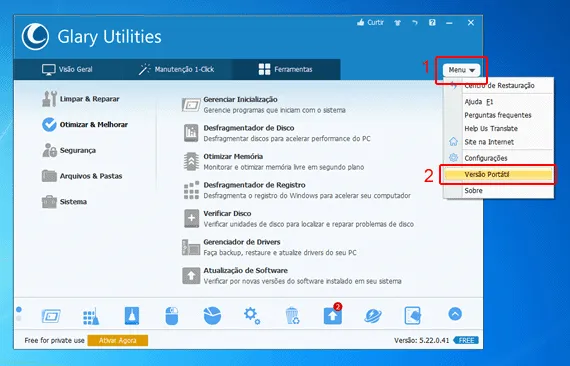570x366 pixels.
Task: Click the Curtir thumbs-up like button
Action: [370, 23]
